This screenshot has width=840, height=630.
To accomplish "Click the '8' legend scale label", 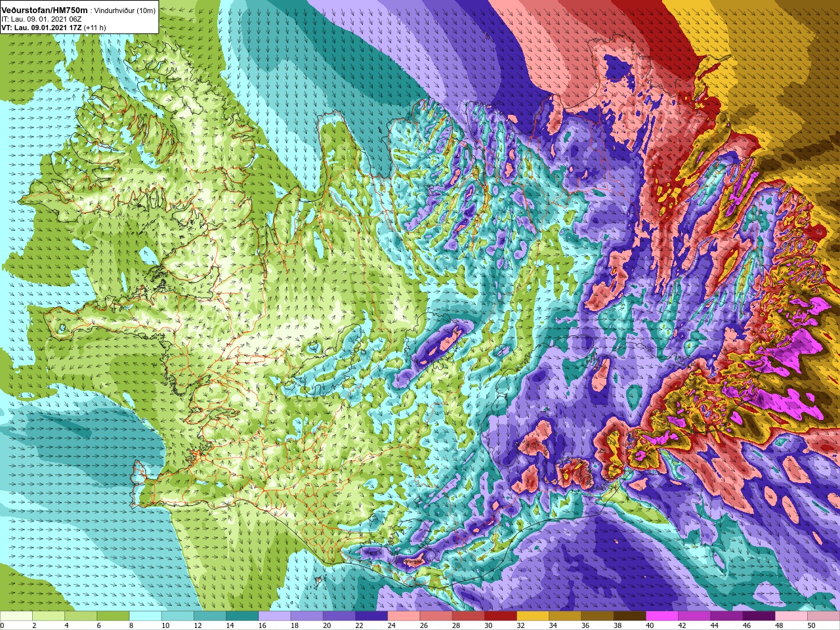I will pyautogui.click(x=131, y=625).
